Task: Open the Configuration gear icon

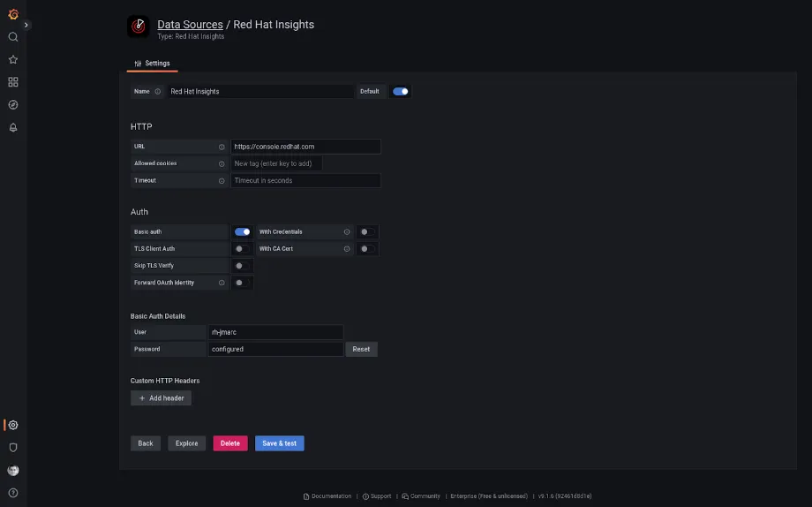Action: coord(13,425)
